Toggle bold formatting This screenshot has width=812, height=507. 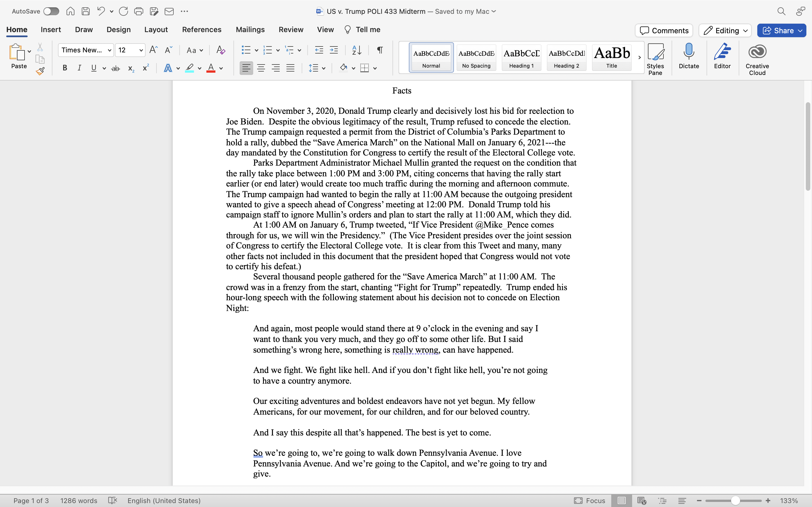[65, 68]
